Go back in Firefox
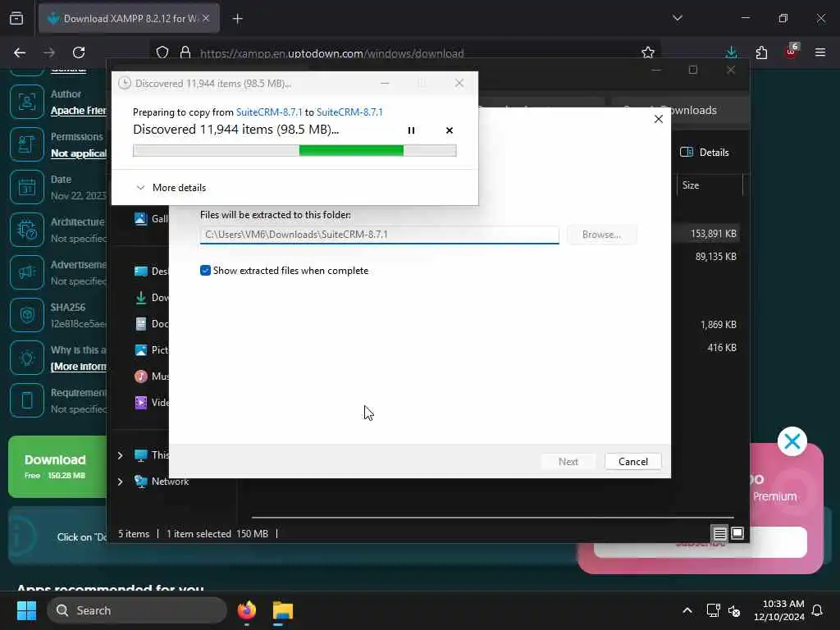This screenshot has width=840, height=630. pos(20,52)
